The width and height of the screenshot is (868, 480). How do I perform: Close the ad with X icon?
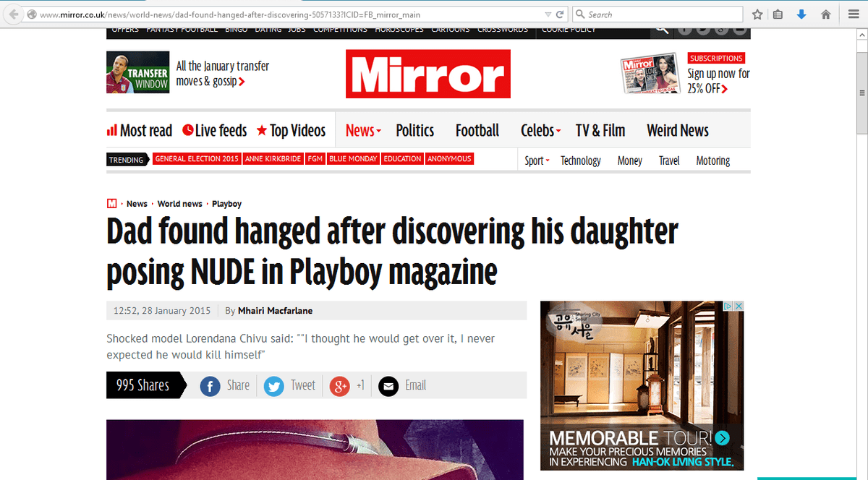pos(739,307)
